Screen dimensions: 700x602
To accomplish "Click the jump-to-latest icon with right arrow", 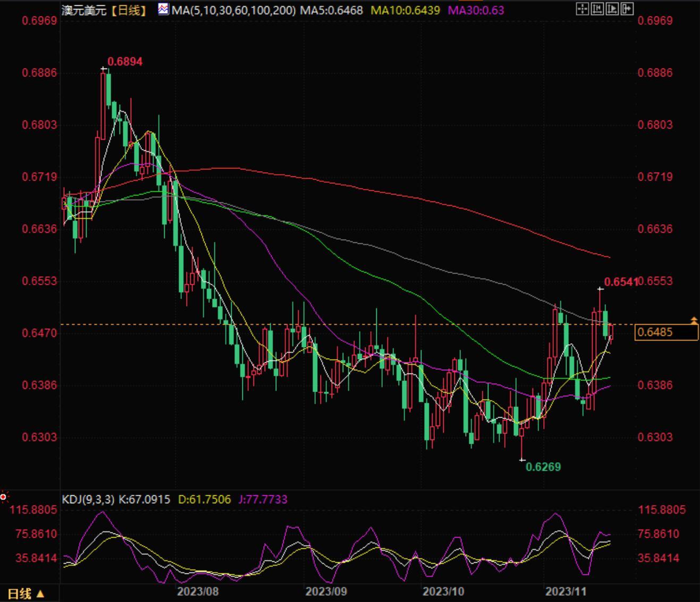I will click(x=627, y=9).
